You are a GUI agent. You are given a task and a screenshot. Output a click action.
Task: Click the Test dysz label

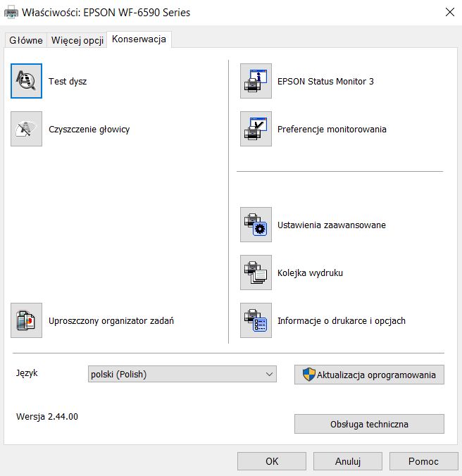pyautogui.click(x=68, y=82)
